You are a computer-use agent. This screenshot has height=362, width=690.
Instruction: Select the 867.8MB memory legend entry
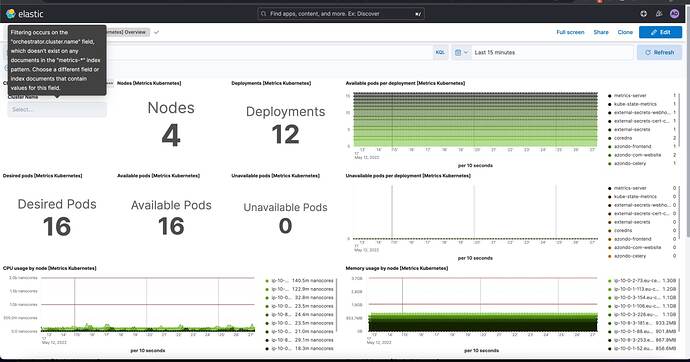pyautogui.click(x=645, y=340)
